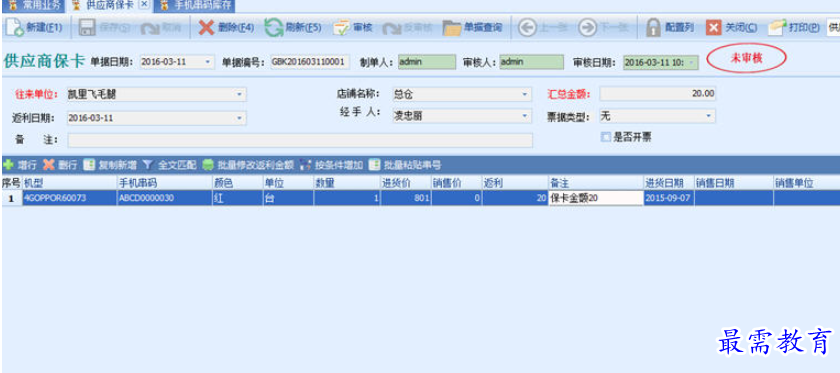
Task: Click the 销售单位 column header
Action: 806,183
